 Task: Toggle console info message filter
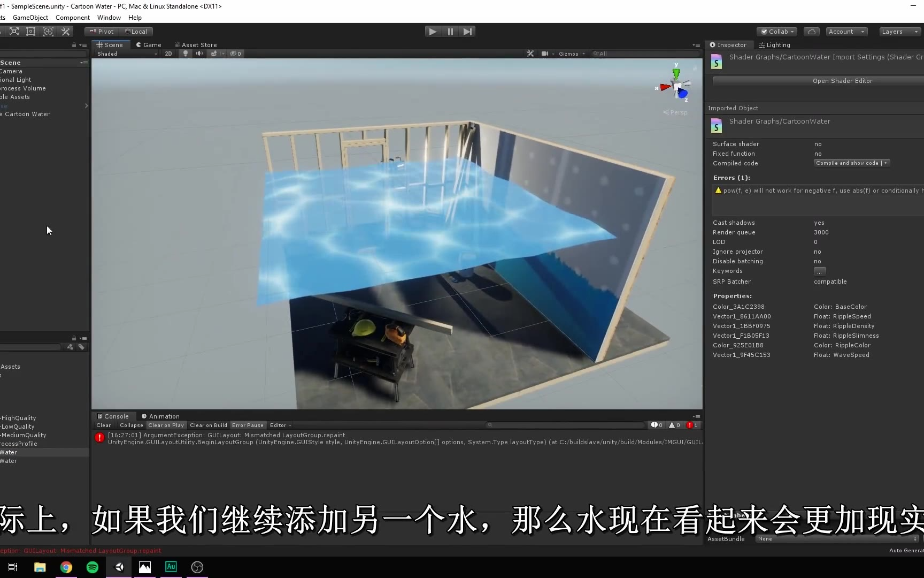click(x=657, y=425)
